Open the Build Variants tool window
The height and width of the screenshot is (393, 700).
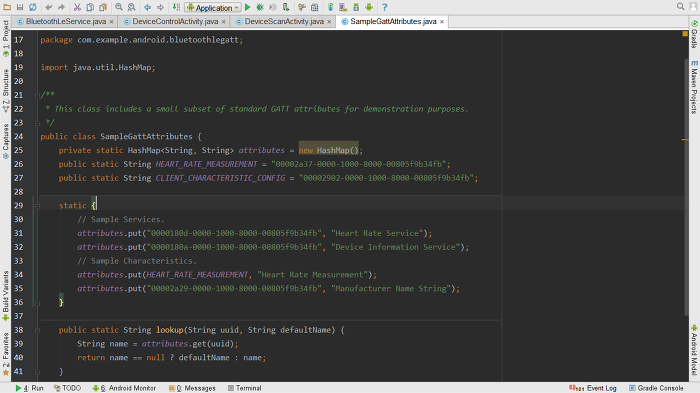pos(5,296)
